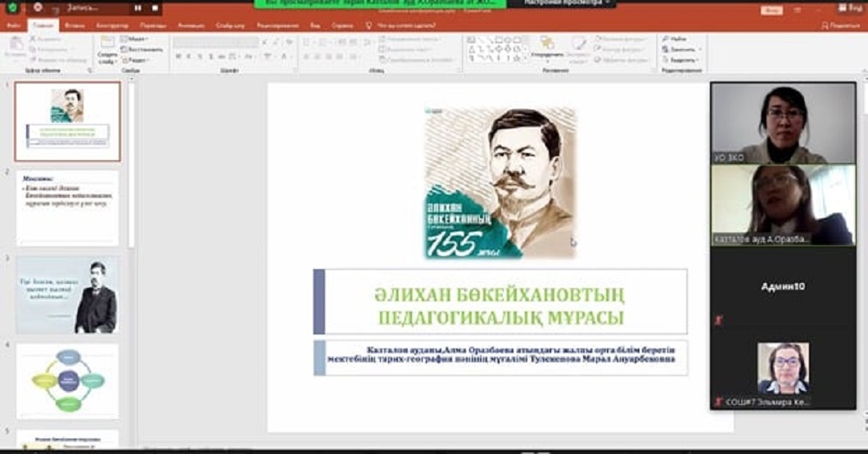Pause the Zoom recording
This screenshot has height=454, width=868.
(138, 7)
